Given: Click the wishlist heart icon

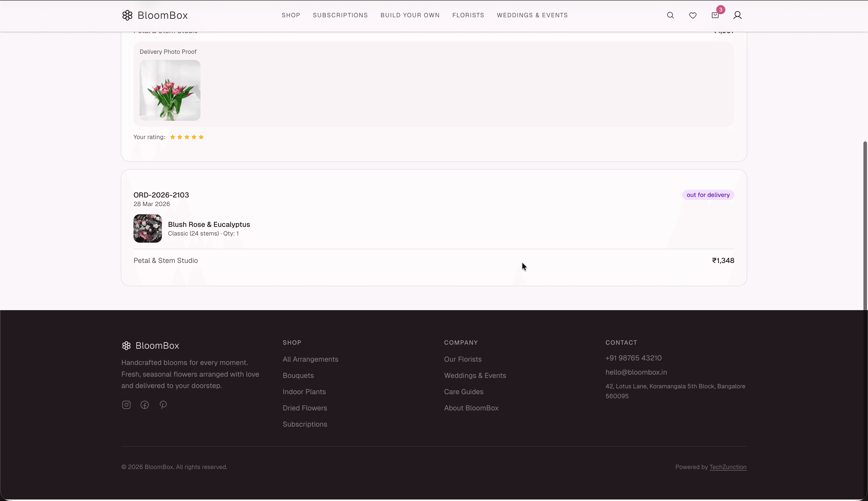Looking at the screenshot, I should coord(693,15).
